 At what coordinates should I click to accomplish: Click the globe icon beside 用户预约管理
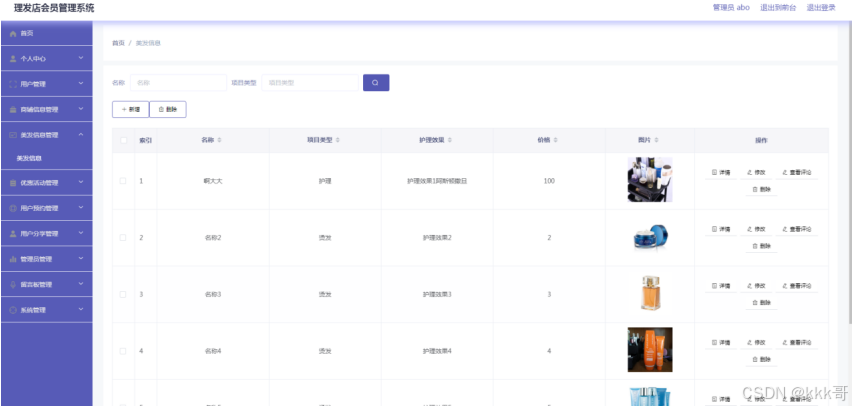click(x=14, y=209)
